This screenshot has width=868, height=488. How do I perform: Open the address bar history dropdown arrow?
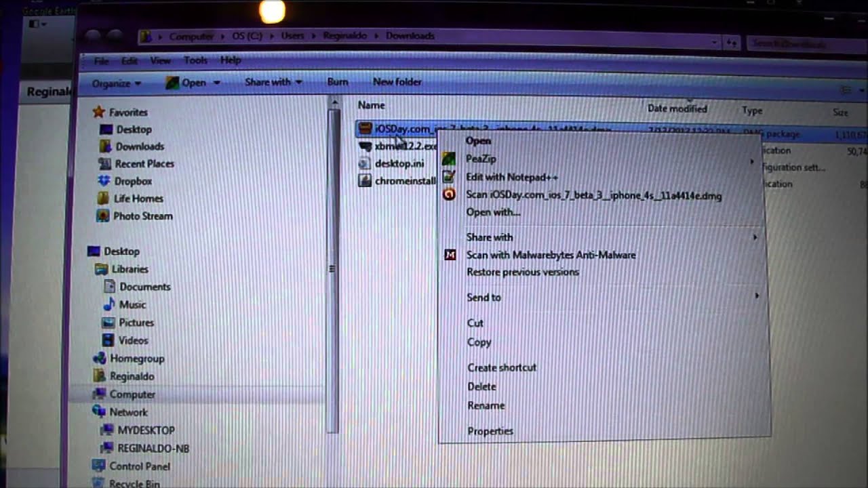tap(715, 42)
